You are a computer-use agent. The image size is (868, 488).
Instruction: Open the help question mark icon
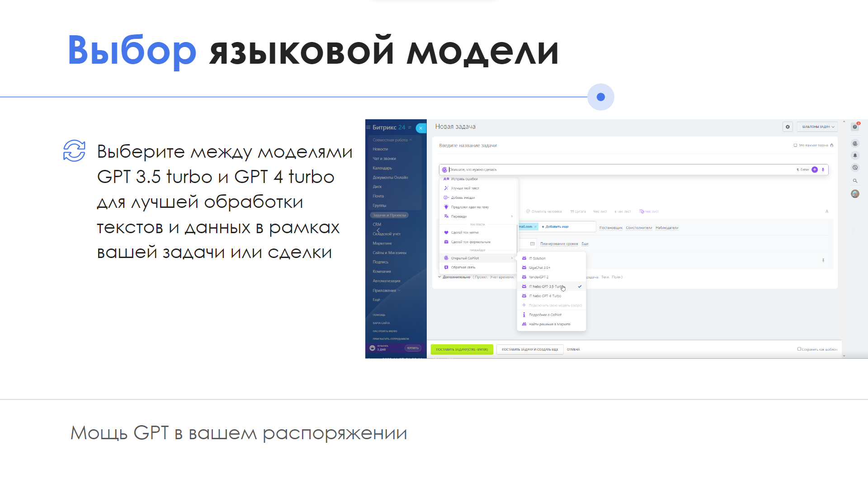(x=854, y=127)
